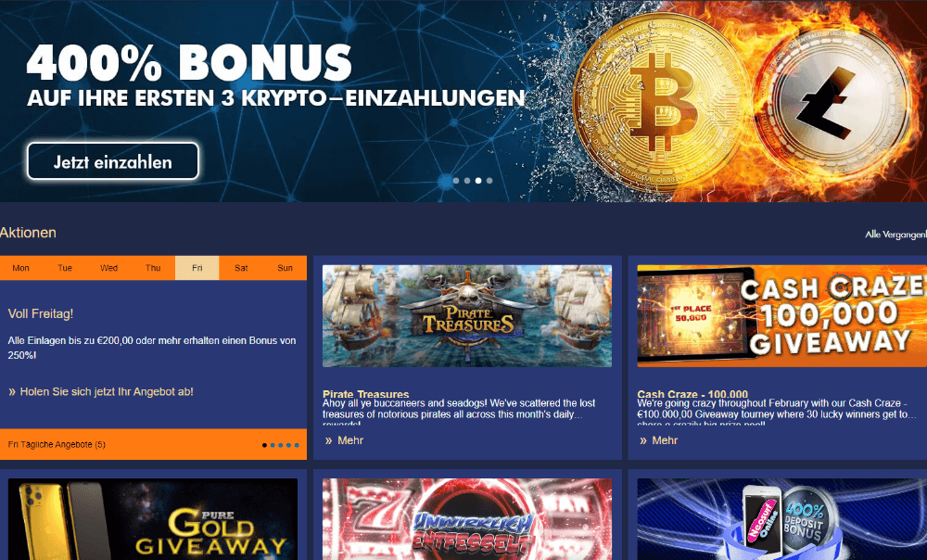
Task: Open the Cash Craze 100,000 Giveaway banner
Action: point(782,316)
